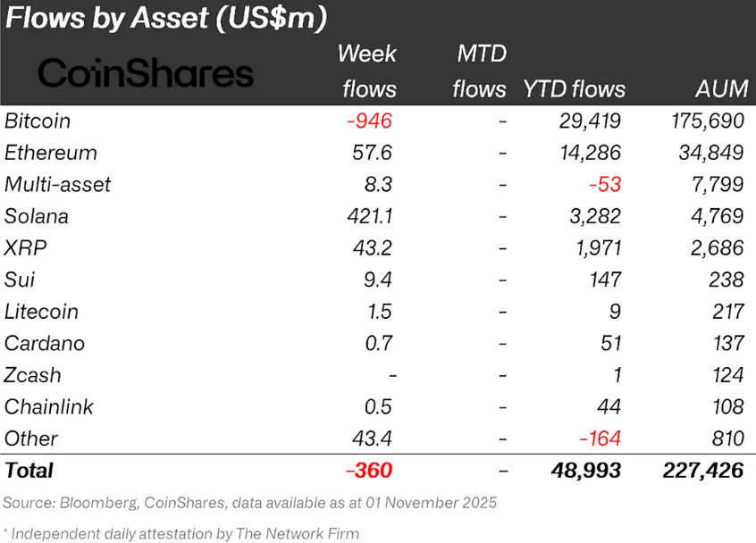
Task: Click Bitcoin's -946 week flows value
Action: click(x=368, y=121)
